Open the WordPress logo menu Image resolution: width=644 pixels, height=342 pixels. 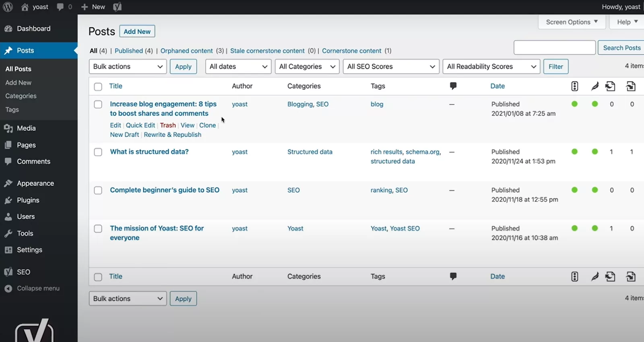pos(8,7)
